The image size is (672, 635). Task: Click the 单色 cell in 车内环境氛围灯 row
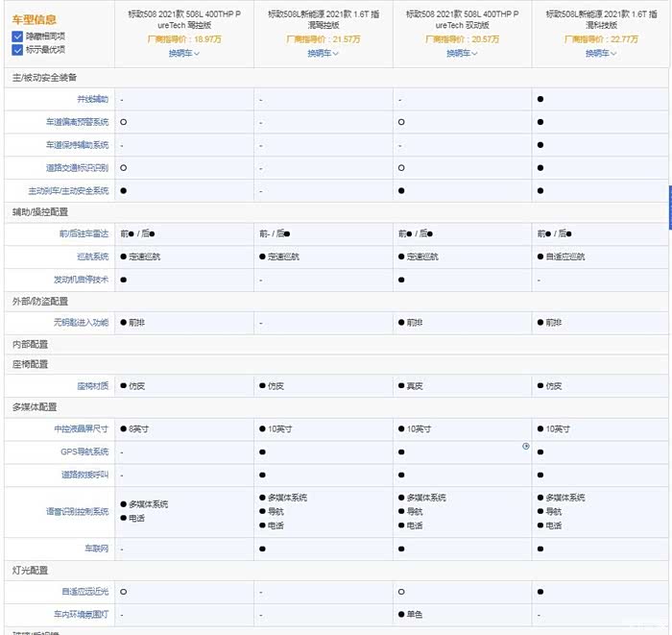pyautogui.click(x=411, y=615)
